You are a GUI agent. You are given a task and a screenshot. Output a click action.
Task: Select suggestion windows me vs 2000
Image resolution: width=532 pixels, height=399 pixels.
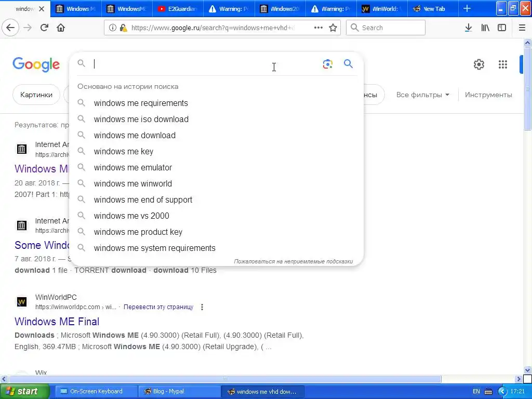216,216
